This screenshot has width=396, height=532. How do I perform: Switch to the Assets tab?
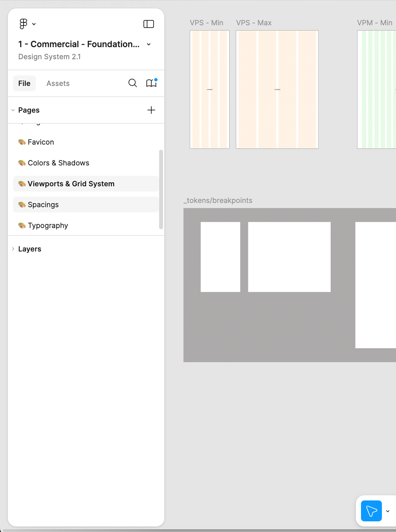point(58,83)
